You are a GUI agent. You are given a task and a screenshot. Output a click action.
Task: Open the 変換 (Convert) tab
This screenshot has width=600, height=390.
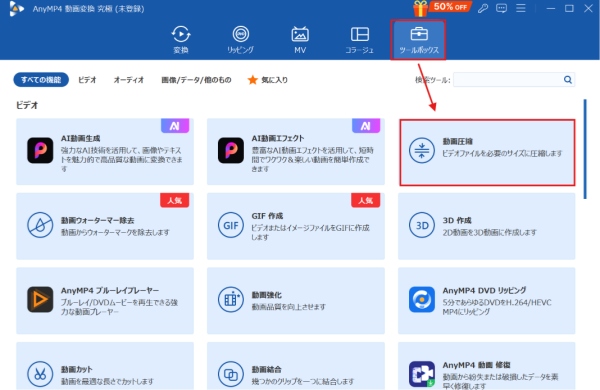click(x=181, y=40)
